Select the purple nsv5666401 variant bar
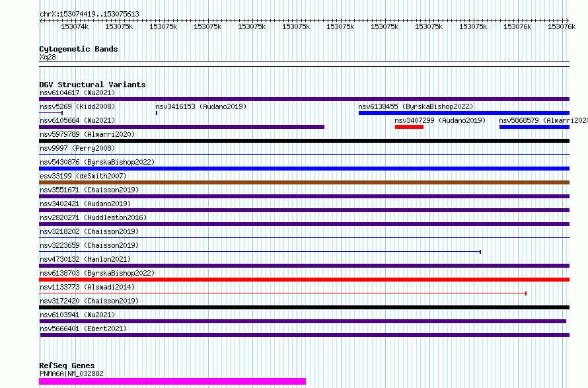This screenshot has height=388, width=588. click(305, 335)
